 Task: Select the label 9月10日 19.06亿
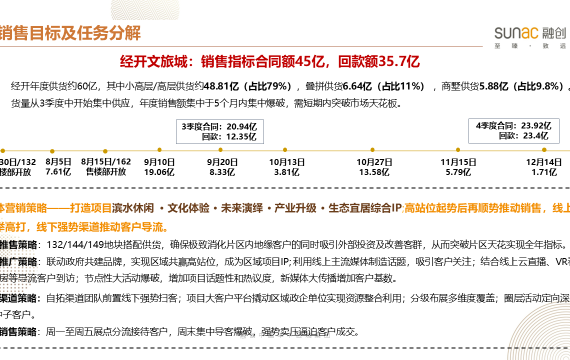(x=159, y=167)
